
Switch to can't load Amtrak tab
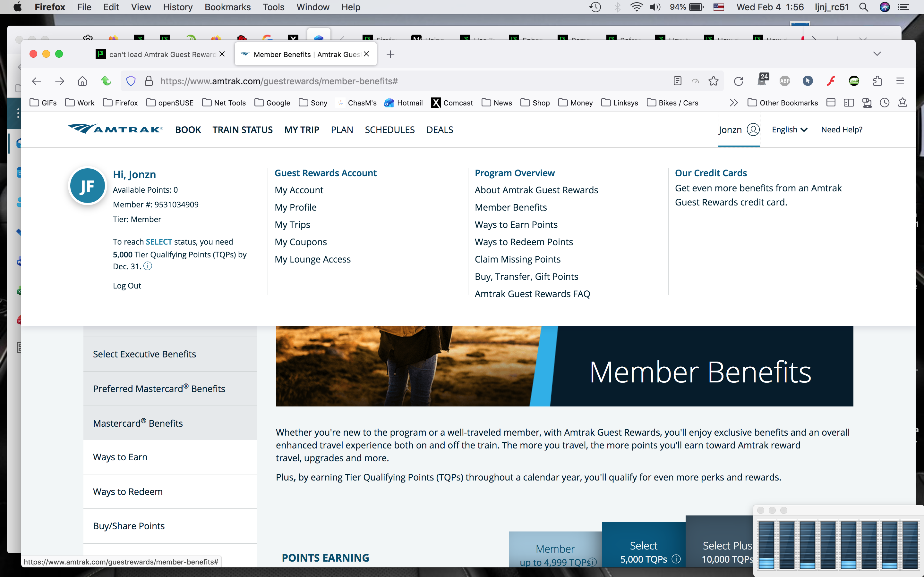162,54
